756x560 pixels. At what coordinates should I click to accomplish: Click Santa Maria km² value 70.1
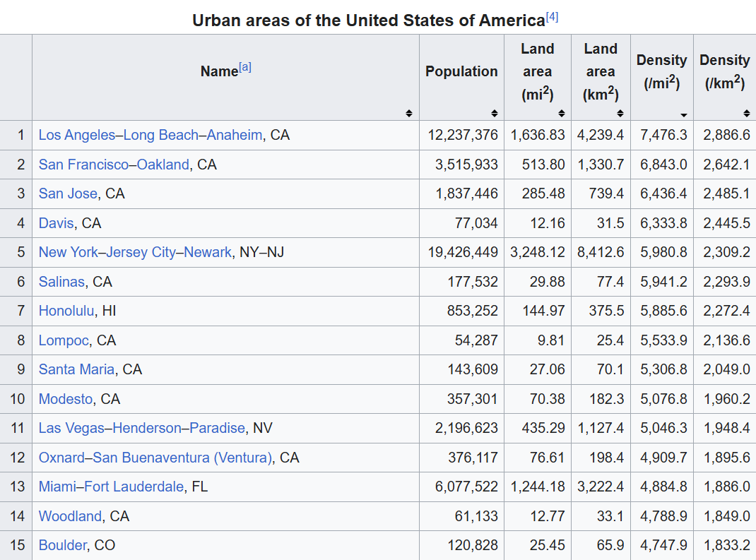(x=610, y=369)
